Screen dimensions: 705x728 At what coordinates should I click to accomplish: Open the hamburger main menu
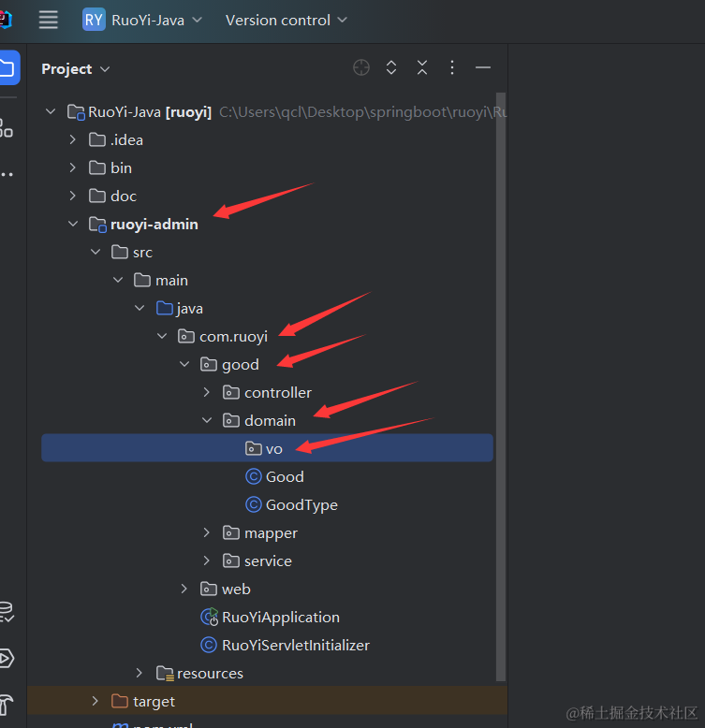[x=48, y=20]
